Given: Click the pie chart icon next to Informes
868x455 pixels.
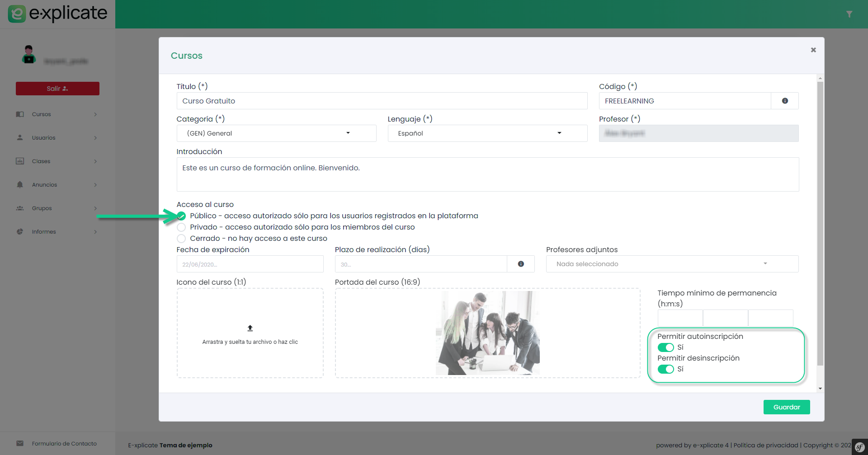Looking at the screenshot, I should (20, 232).
